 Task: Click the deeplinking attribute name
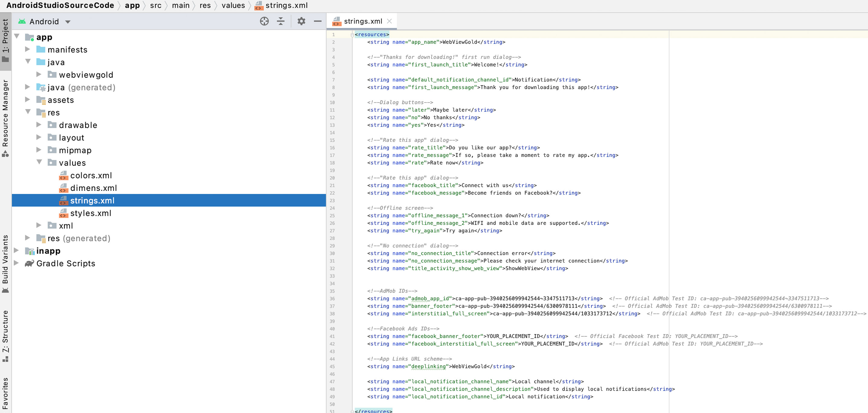[428, 366]
